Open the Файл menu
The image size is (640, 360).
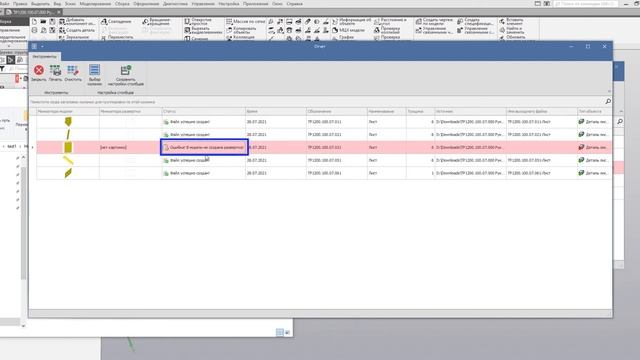click(4, 4)
